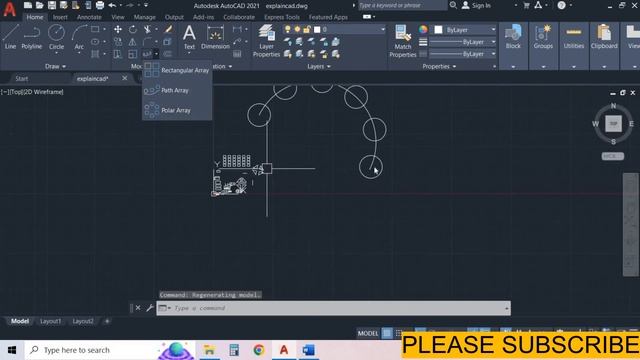640x360 pixels.
Task: Click the Rectangle tool icon
Action: 95,29
